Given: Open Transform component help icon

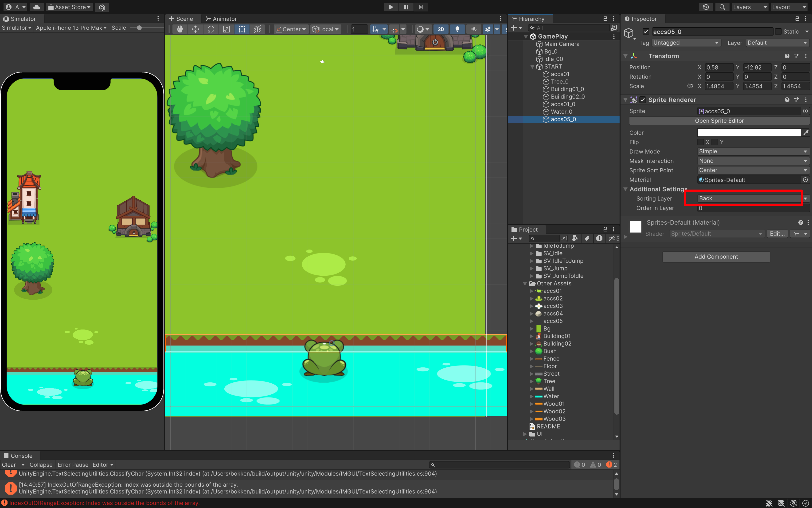Looking at the screenshot, I should tap(787, 56).
